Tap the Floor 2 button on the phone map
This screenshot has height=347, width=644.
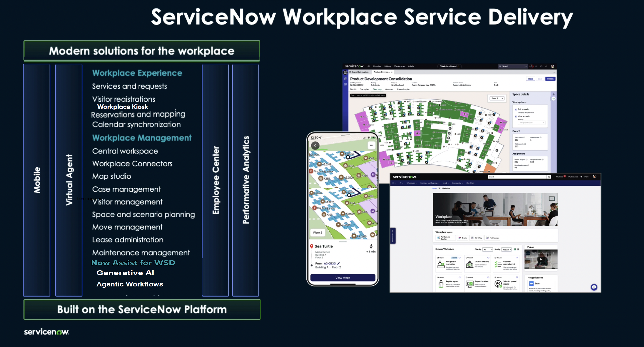(318, 233)
